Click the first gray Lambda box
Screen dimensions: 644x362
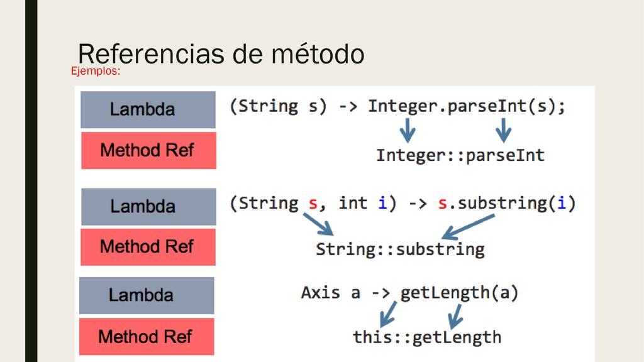coord(148,109)
